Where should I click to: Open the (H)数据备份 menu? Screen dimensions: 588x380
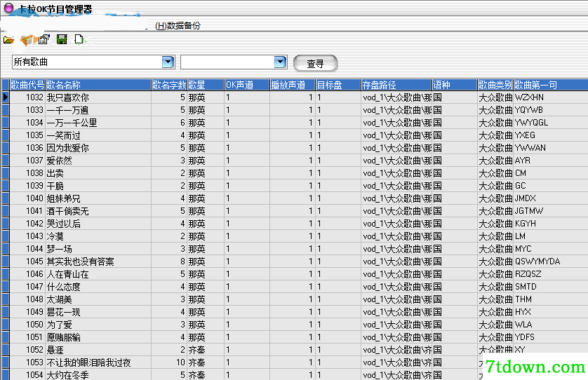pos(178,25)
